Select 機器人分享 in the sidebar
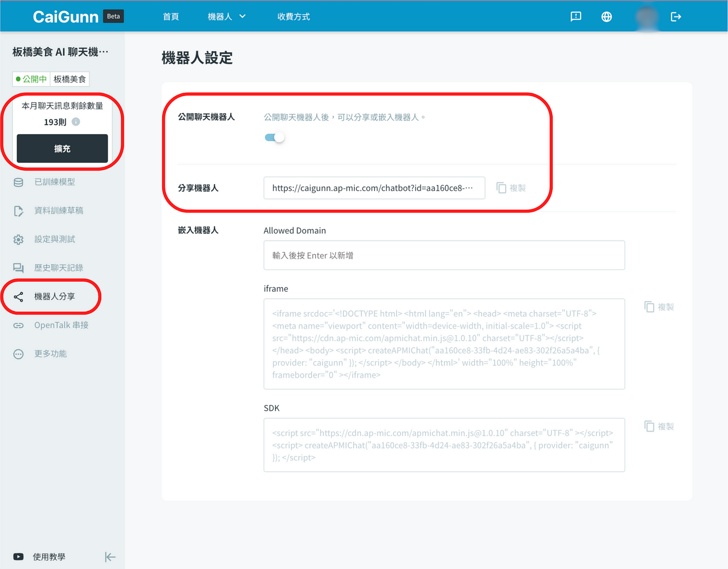This screenshot has width=728, height=569. [x=54, y=297]
